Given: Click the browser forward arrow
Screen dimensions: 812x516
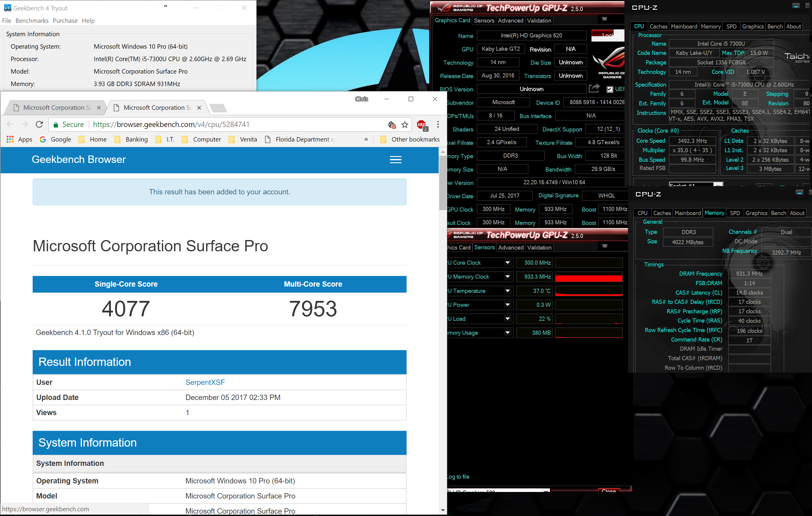Looking at the screenshot, I should [25, 124].
